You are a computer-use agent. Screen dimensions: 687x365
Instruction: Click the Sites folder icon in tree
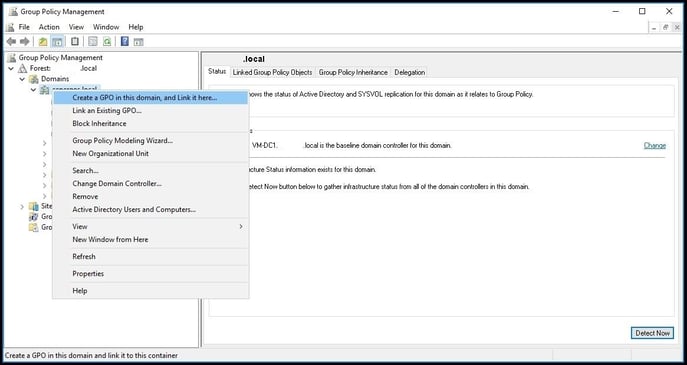pos(34,206)
